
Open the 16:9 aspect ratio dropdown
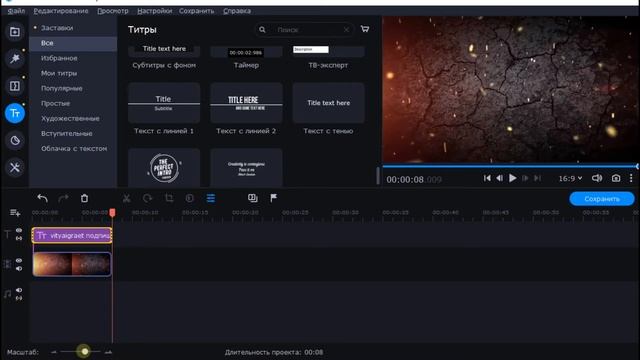pos(570,178)
